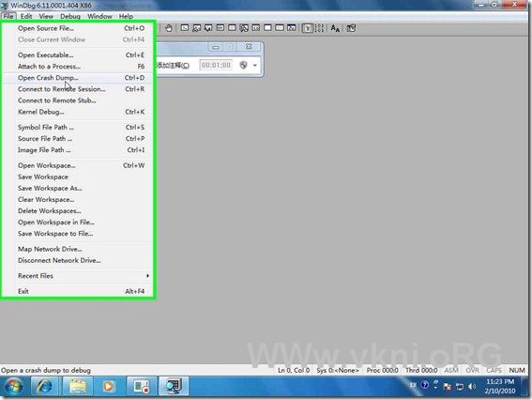The width and height of the screenshot is (532, 400).
Task: Open the Watch window toolbar icon
Action: [196, 28]
